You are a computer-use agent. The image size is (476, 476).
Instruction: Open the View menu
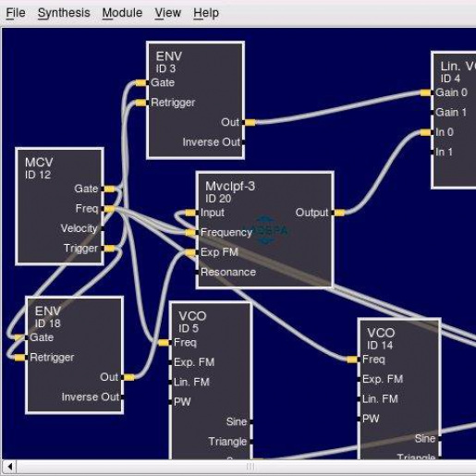tap(167, 13)
